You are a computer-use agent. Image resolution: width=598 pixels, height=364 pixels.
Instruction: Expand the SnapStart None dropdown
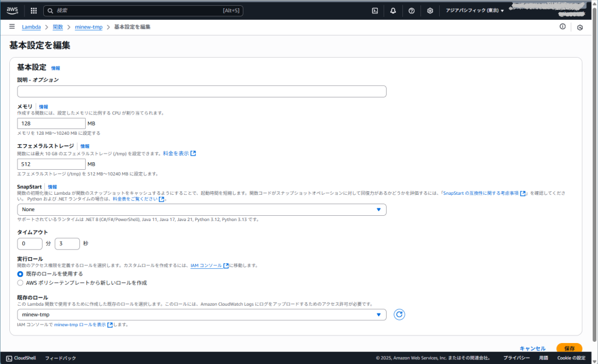201,209
